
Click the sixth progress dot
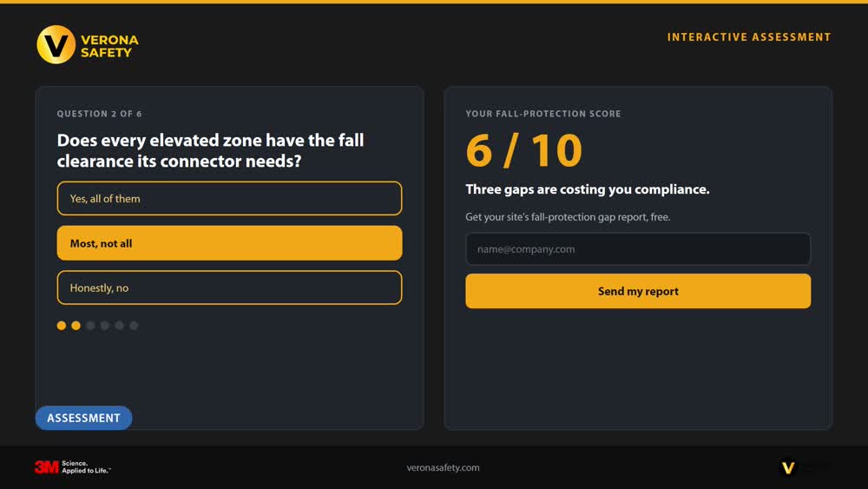tap(134, 326)
